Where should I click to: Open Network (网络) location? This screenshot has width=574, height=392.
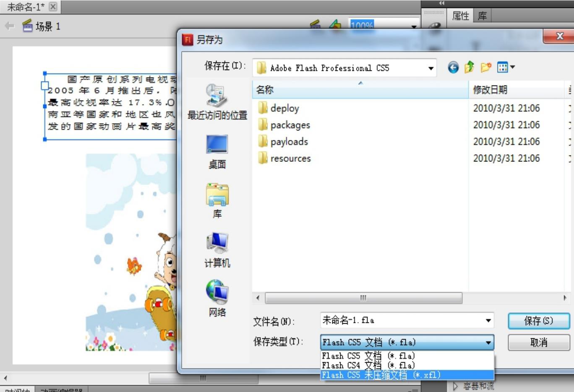[217, 299]
